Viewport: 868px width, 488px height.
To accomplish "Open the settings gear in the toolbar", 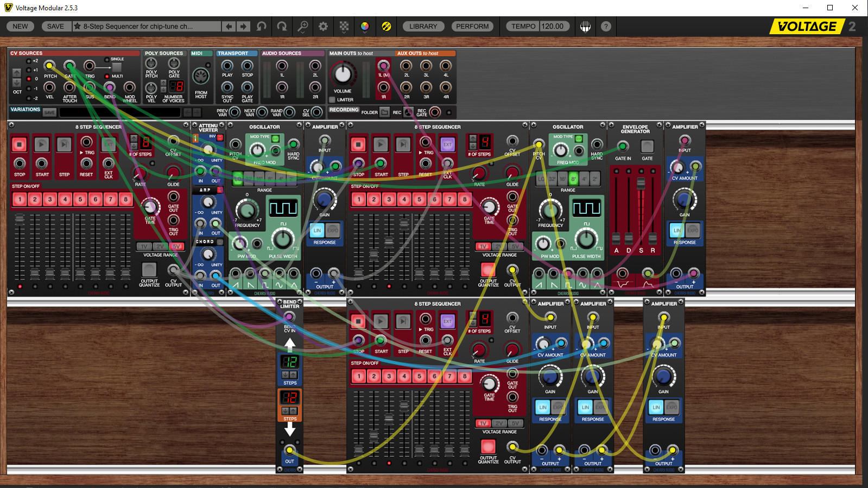I will click(x=323, y=26).
